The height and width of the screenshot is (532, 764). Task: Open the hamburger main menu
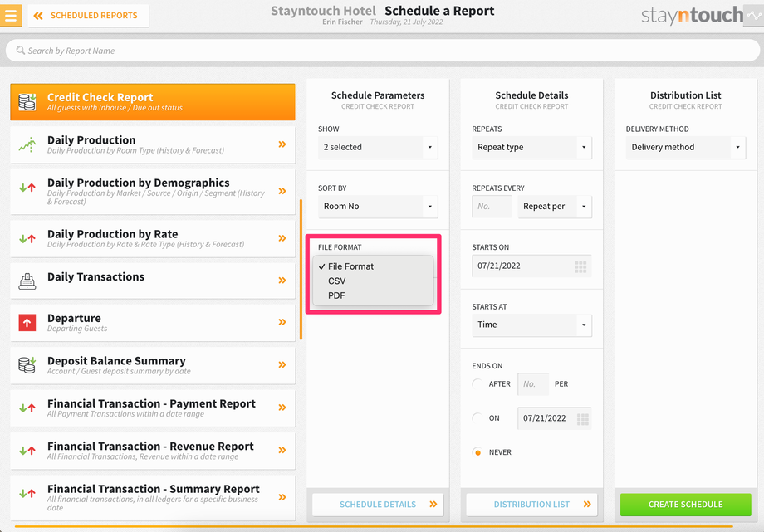tap(10, 16)
